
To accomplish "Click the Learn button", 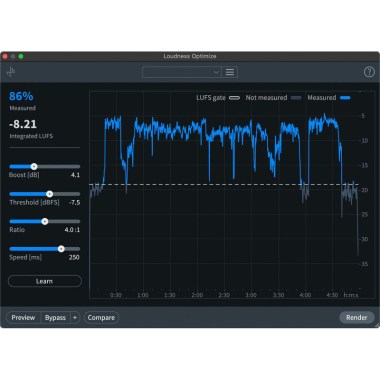I will (x=45, y=281).
